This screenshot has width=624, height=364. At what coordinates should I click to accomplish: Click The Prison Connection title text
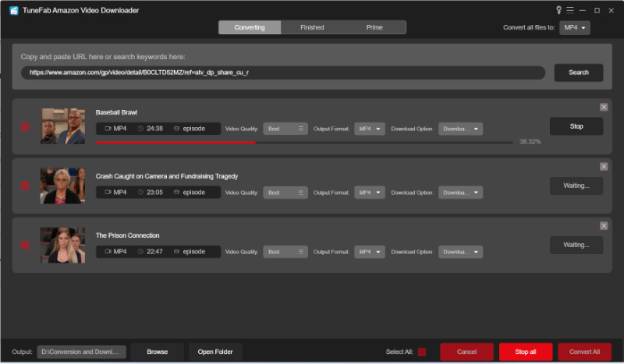pos(127,235)
